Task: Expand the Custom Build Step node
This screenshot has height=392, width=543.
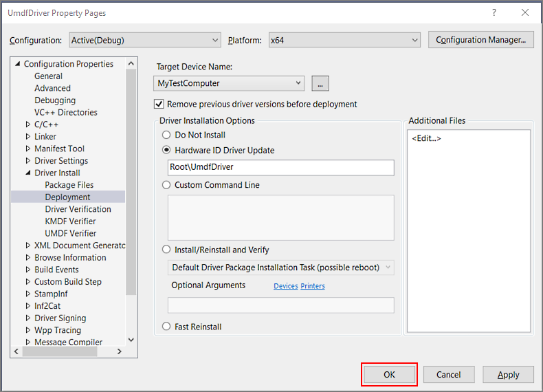Action: [28, 281]
